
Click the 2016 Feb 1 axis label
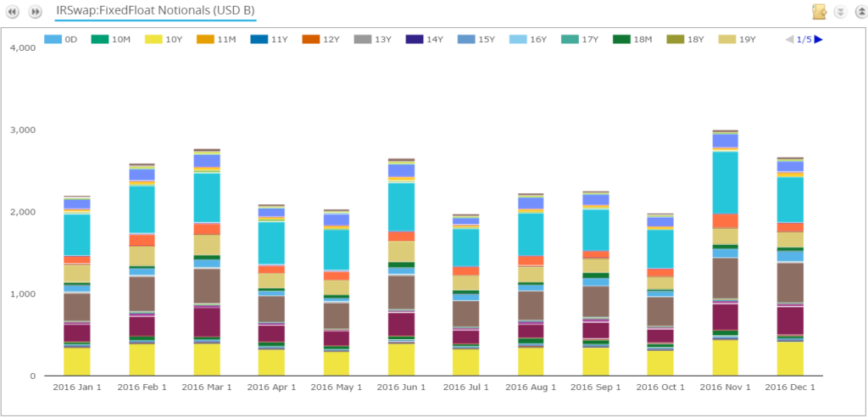pyautogui.click(x=142, y=387)
